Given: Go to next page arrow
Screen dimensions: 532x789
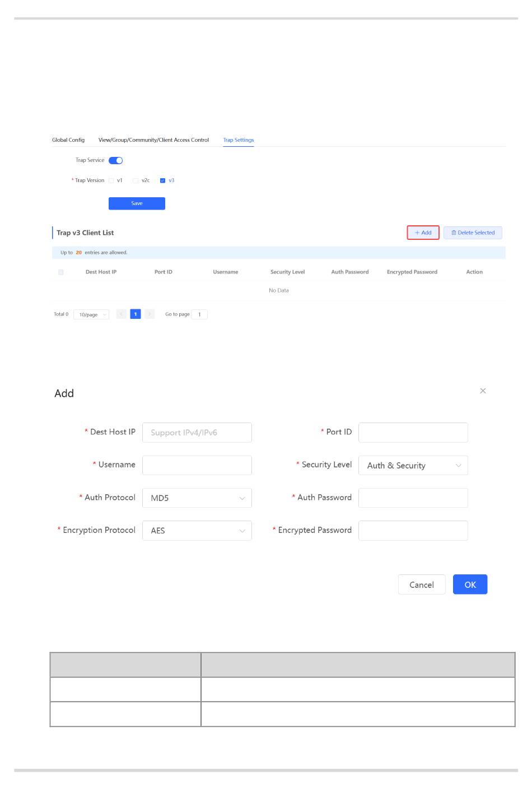Looking at the screenshot, I should 150,314.
